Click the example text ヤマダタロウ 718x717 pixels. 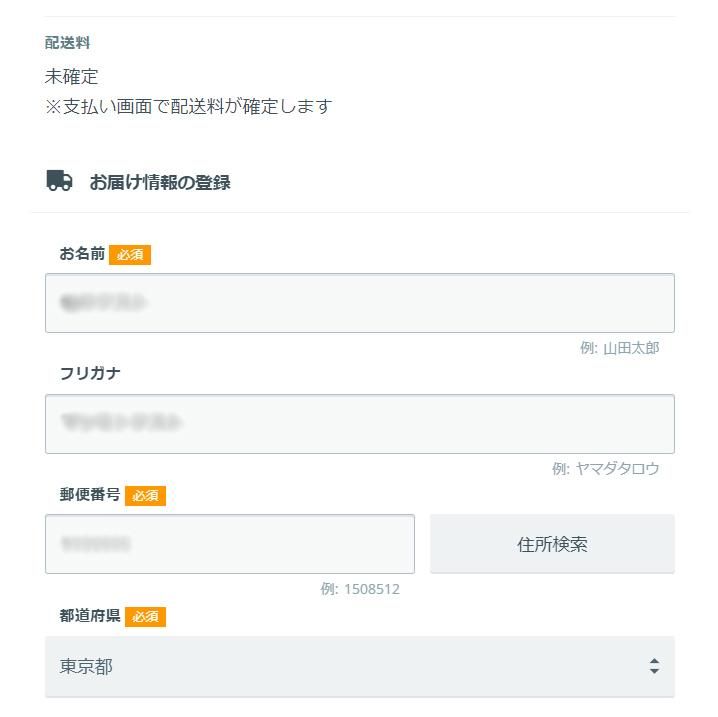coord(617,468)
